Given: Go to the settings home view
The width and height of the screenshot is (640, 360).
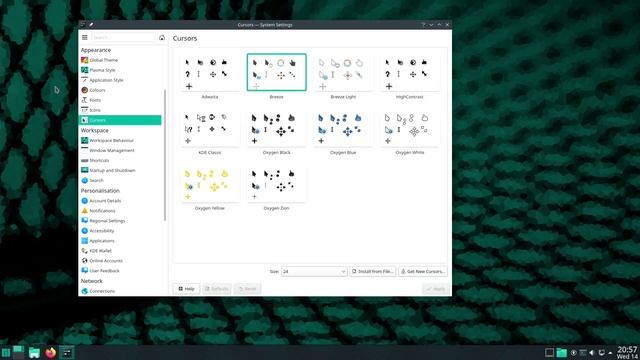Looking at the screenshot, I should 162,38.
